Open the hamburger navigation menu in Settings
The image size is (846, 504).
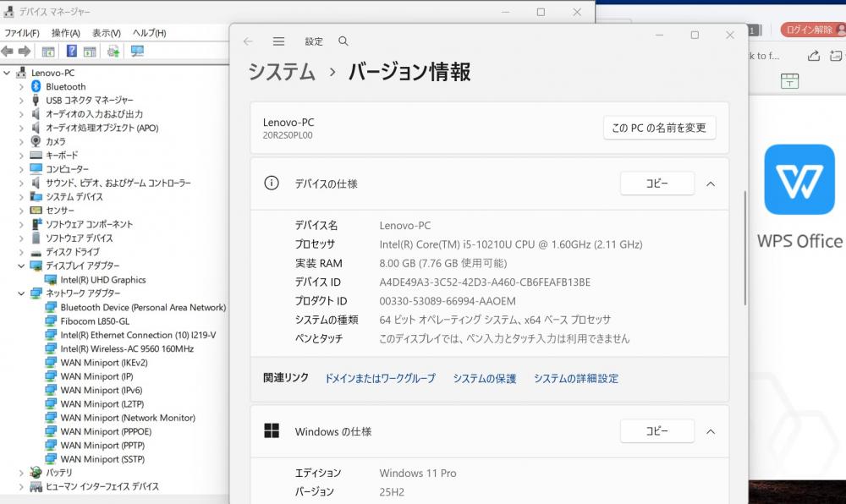point(278,41)
